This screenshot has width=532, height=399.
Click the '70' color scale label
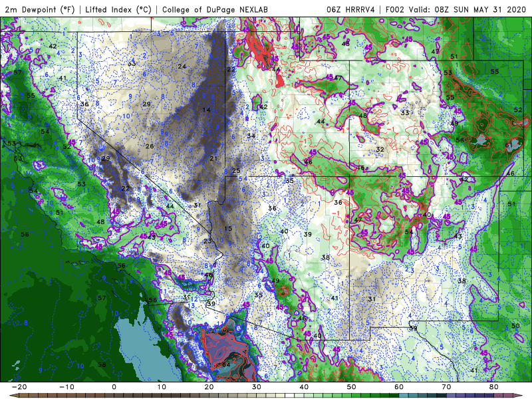pos(446,387)
